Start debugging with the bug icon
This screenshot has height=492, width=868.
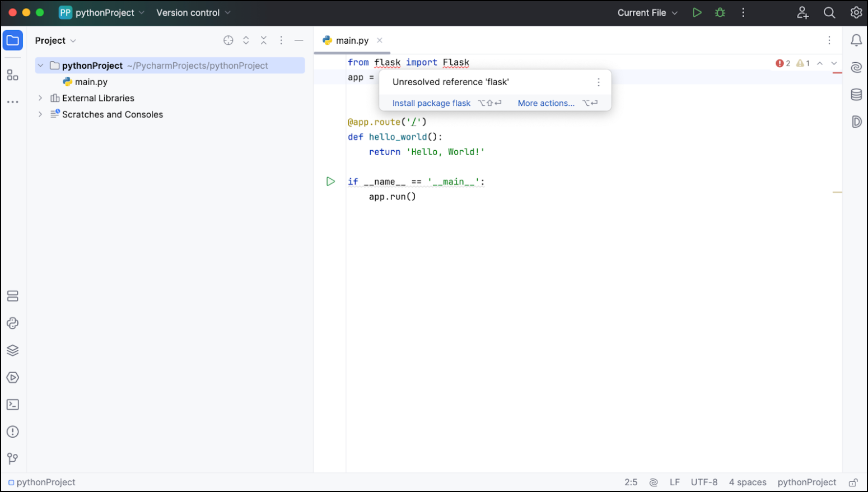[720, 12]
